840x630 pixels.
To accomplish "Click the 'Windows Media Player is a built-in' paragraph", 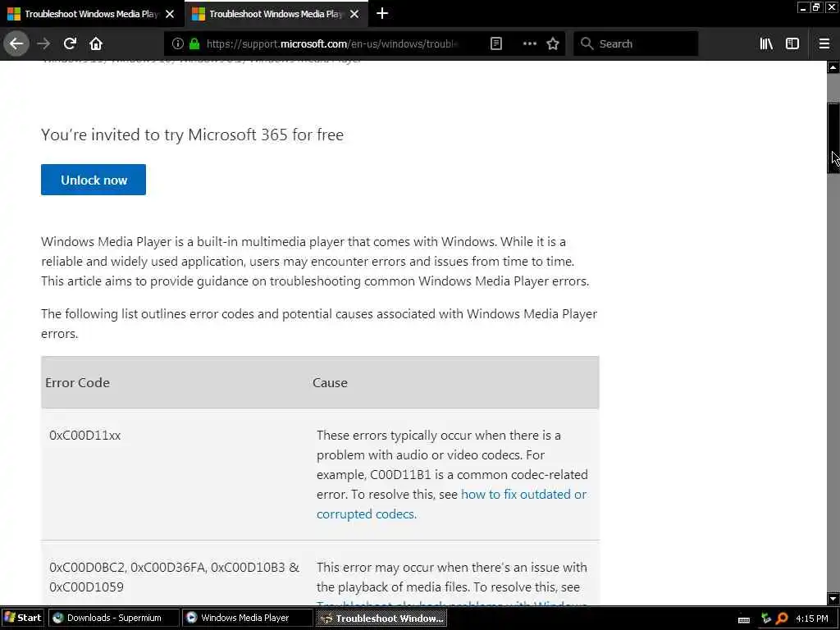I will tap(315, 261).
